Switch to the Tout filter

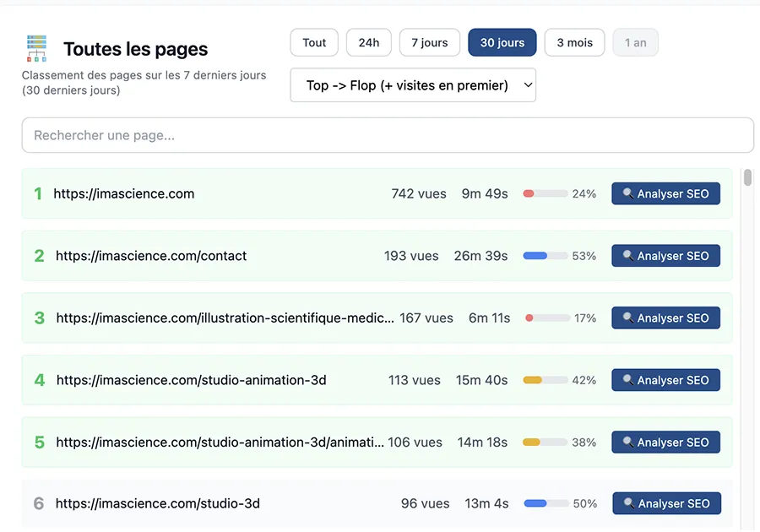click(313, 42)
